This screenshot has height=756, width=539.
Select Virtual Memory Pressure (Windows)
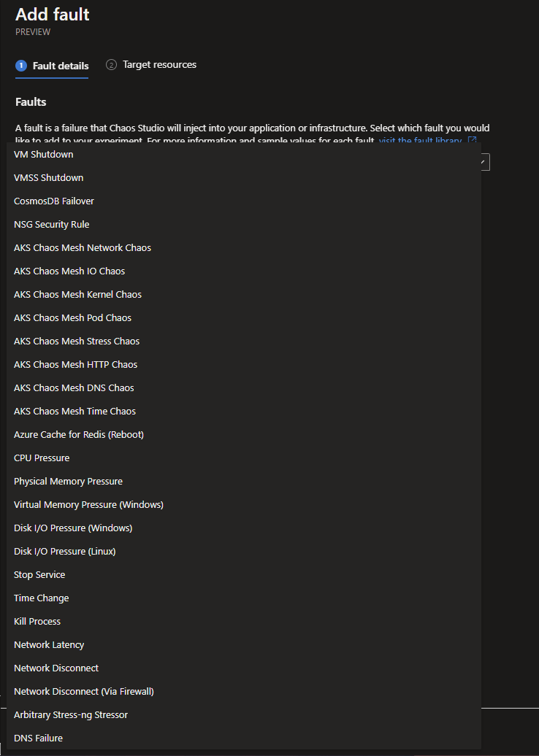88,505
